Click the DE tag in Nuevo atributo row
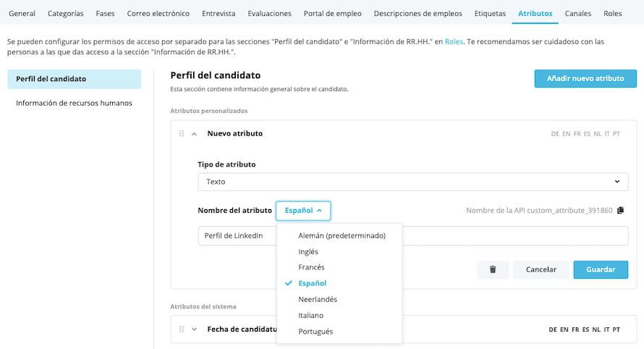Screen dimensions: 644x349 (x=555, y=134)
